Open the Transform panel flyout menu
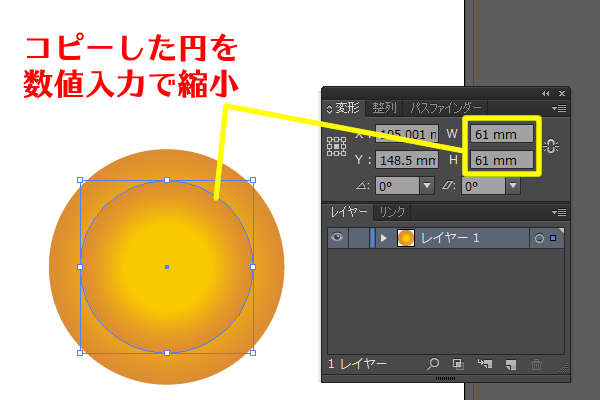This screenshot has height=400, width=600. click(x=559, y=107)
